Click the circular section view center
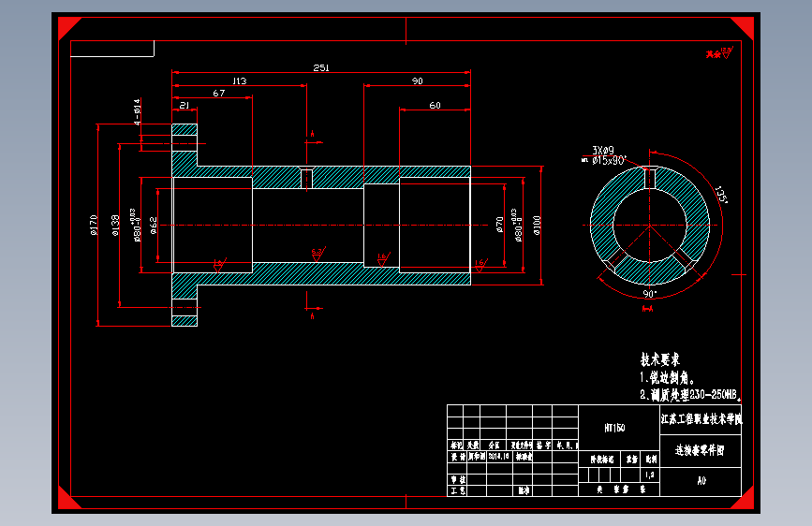 point(650,226)
